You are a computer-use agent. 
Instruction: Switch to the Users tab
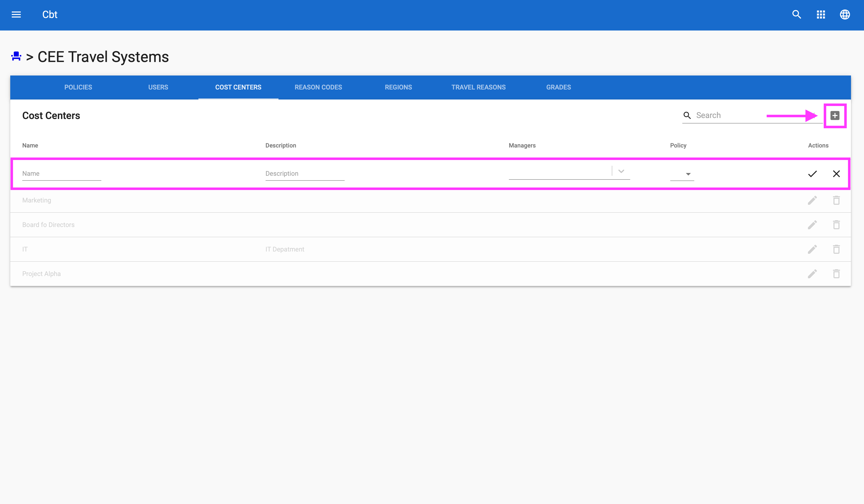[158, 87]
